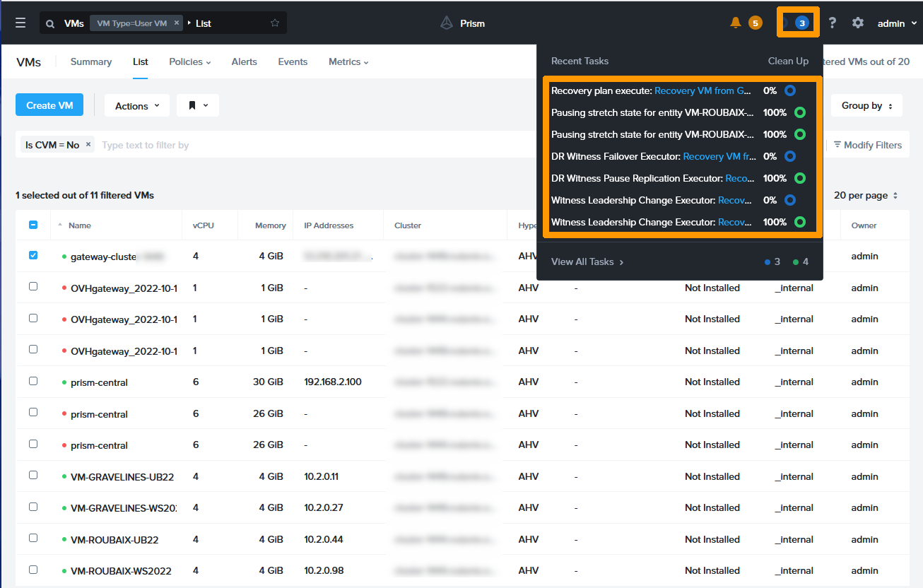923x588 pixels.
Task: Expand the Actions dropdown
Action: click(x=137, y=105)
